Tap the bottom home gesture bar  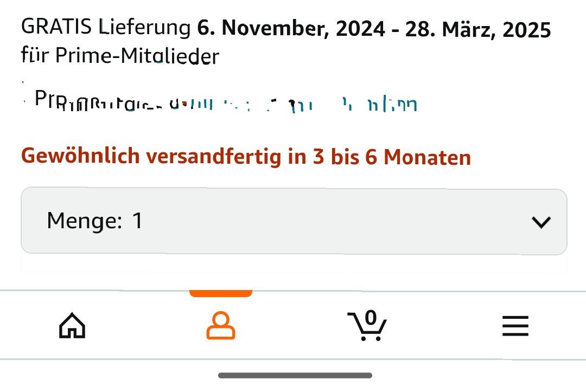pos(295,375)
